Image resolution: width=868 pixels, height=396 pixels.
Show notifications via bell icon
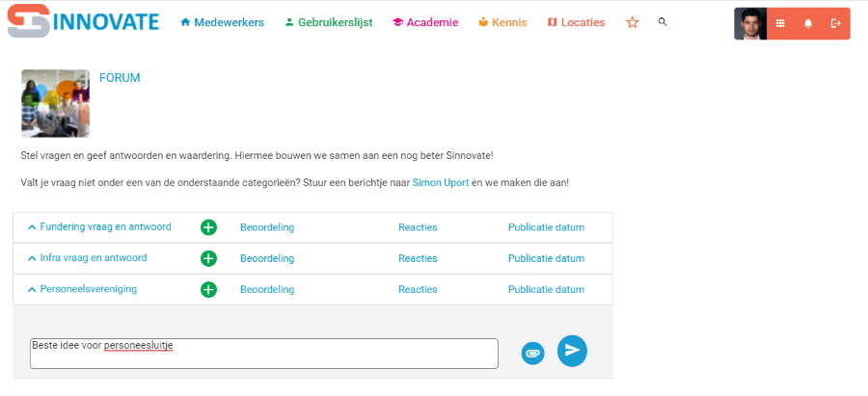click(808, 24)
